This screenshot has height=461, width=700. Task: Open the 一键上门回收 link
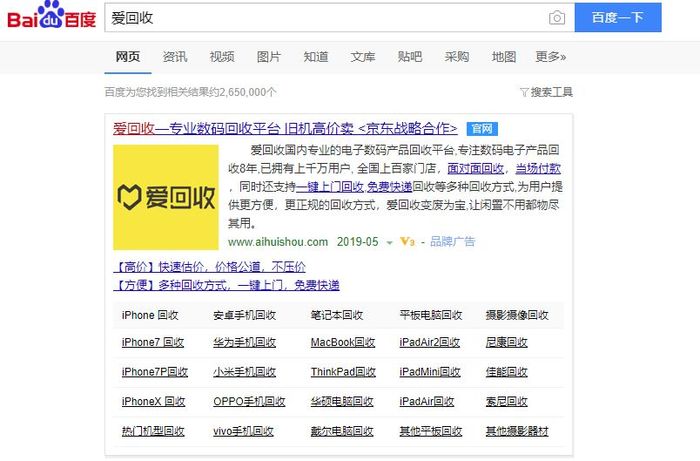coord(329,187)
